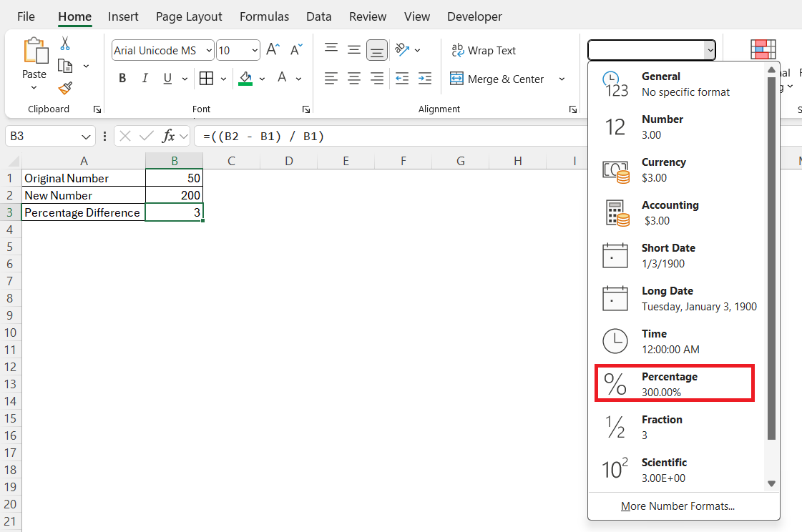802x532 pixels.
Task: Open the font size dropdown
Action: point(255,50)
